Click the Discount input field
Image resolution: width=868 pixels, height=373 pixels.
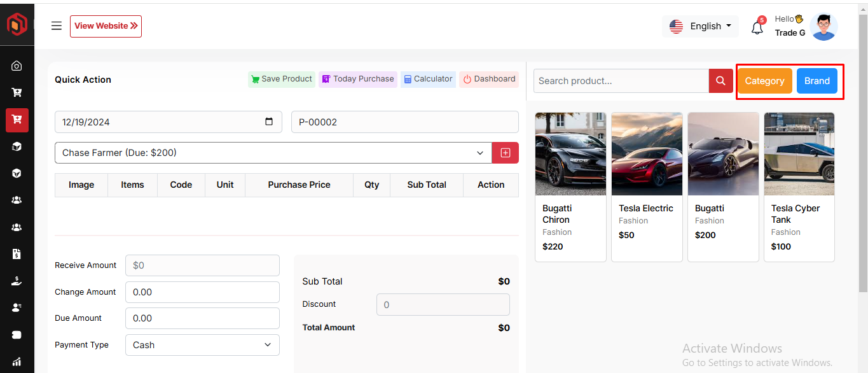[443, 304]
